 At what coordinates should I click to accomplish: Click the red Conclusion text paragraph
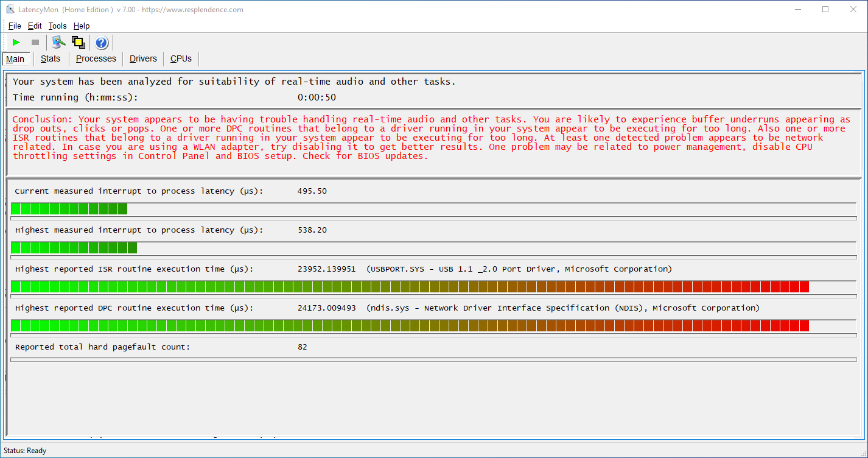[431, 138]
